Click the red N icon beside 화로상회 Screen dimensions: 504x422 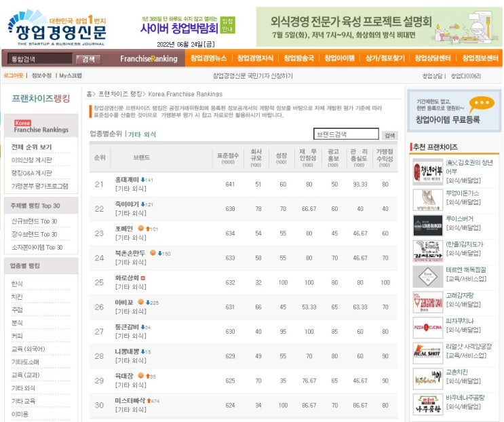(x=142, y=278)
